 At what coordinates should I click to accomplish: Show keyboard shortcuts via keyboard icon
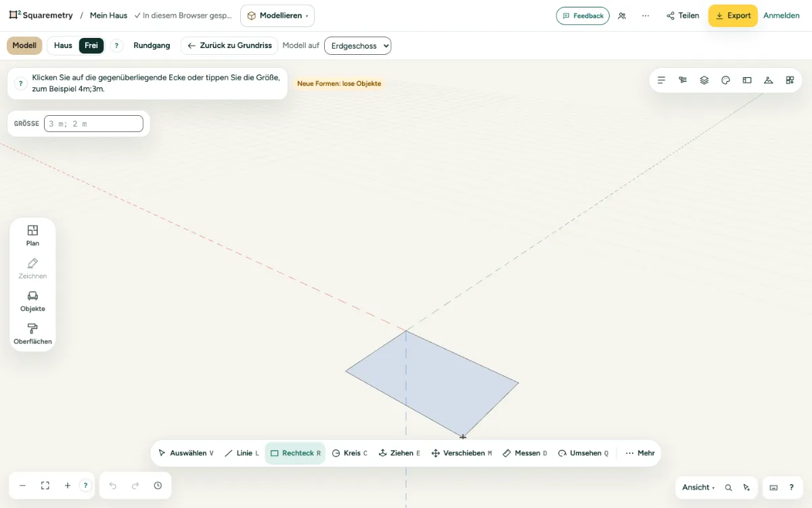773,488
